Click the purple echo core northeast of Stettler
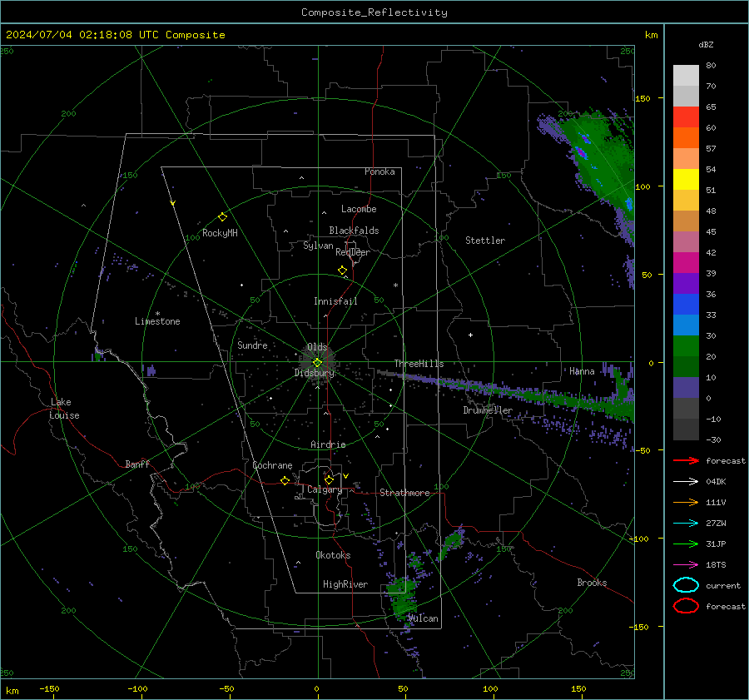 (x=581, y=152)
